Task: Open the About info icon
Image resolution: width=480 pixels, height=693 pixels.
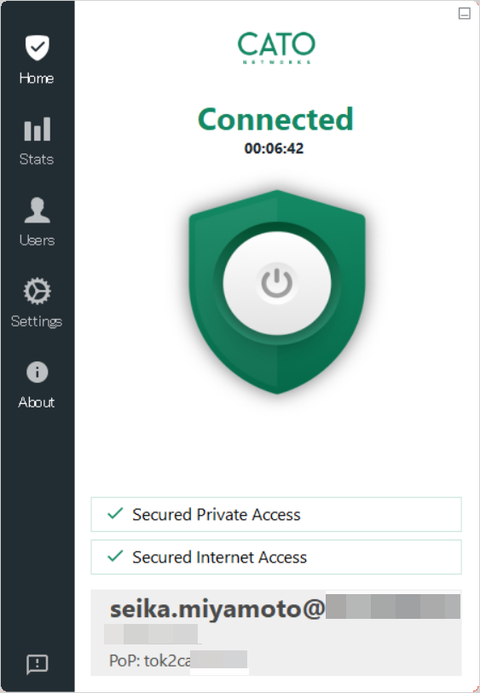Action: point(37,372)
